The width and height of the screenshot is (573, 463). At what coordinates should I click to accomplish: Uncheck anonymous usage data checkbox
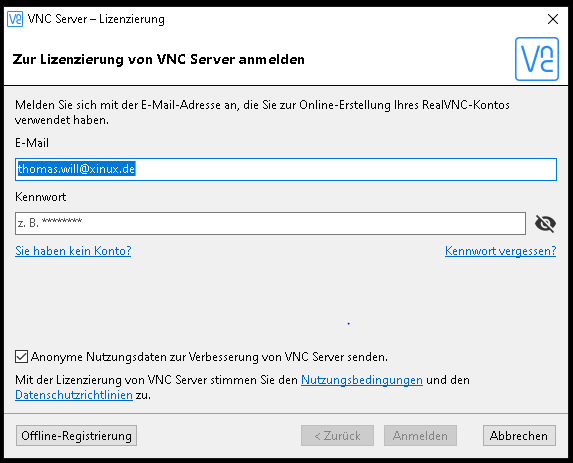tap(21, 357)
